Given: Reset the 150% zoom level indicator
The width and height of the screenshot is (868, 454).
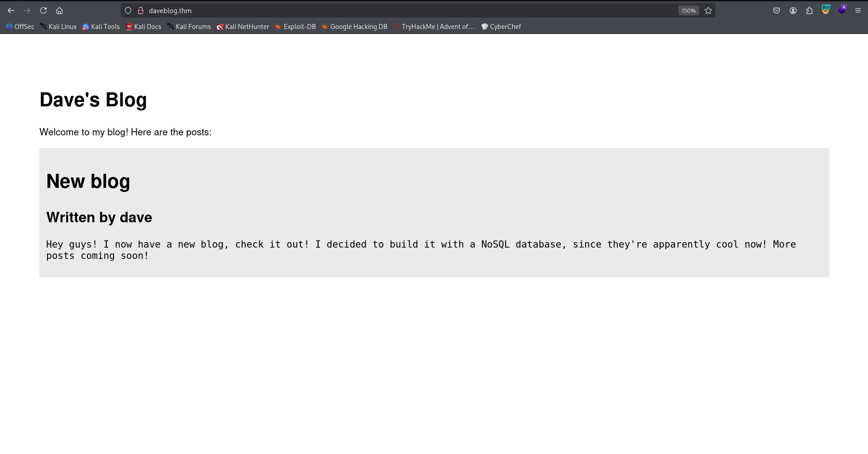Looking at the screenshot, I should (x=688, y=10).
